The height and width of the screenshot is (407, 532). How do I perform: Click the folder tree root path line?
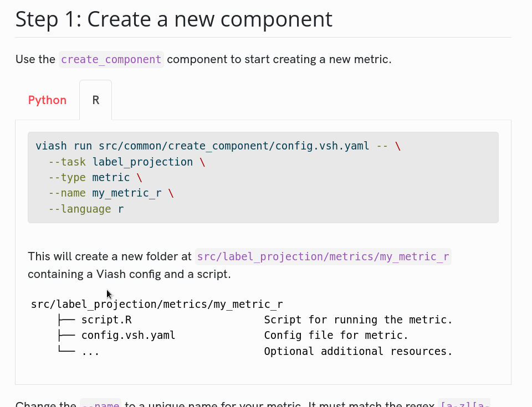pyautogui.click(x=157, y=304)
